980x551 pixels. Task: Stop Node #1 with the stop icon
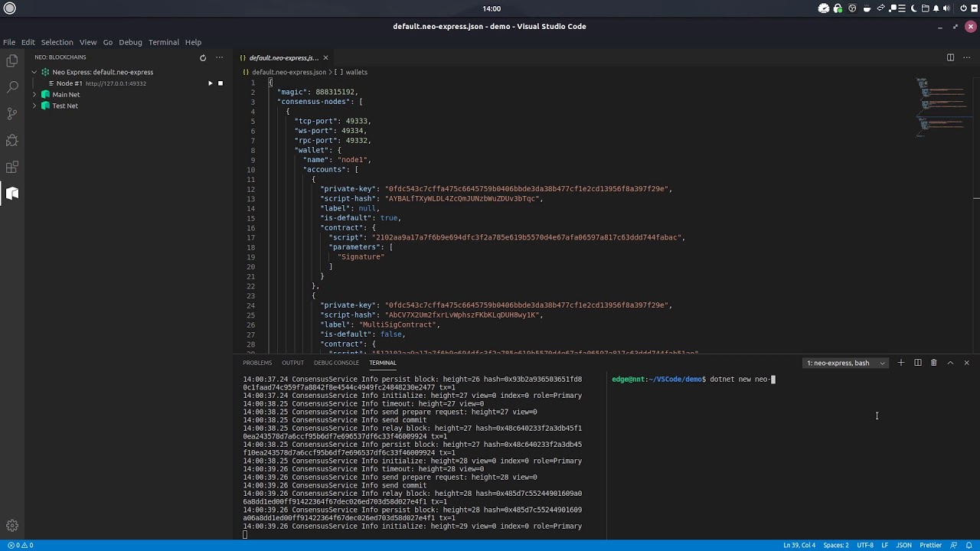(220, 83)
